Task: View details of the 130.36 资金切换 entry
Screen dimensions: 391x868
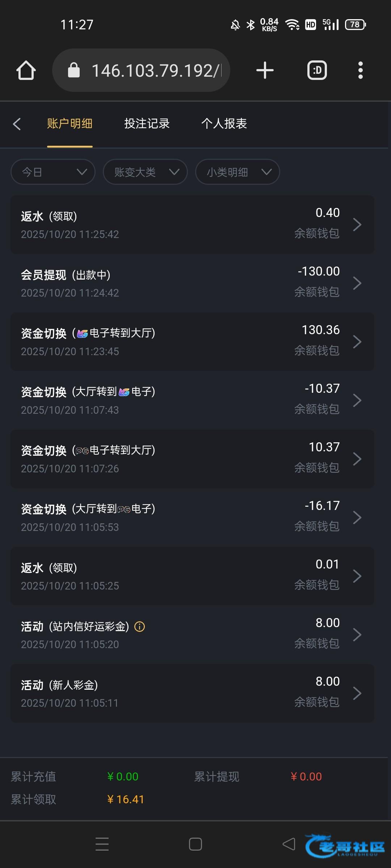Action: (192, 342)
